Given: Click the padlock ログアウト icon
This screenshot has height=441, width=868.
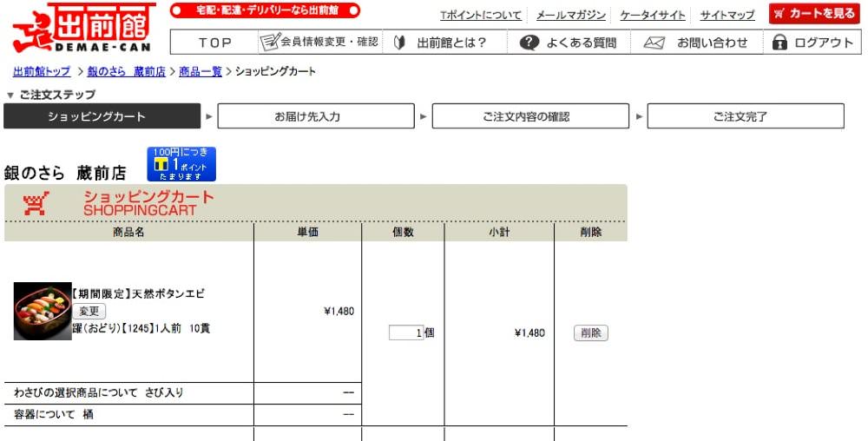Looking at the screenshot, I should [x=779, y=42].
